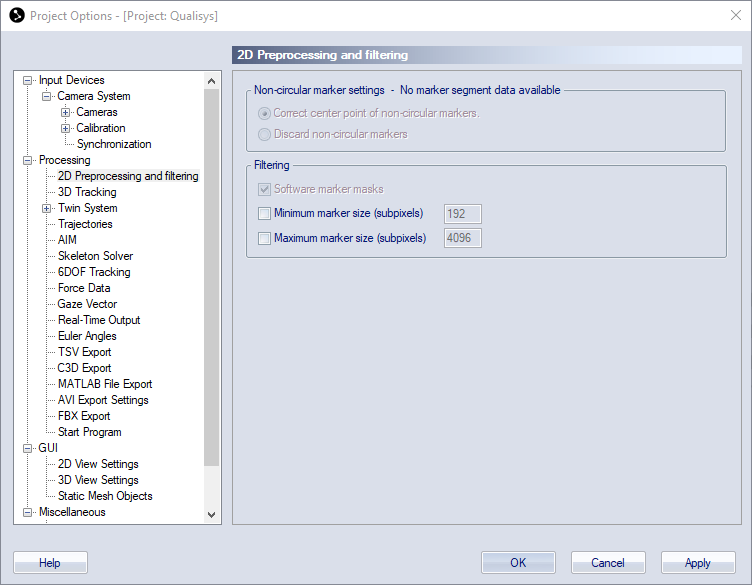Toggle Software marker masks checkbox
Viewport: 752px width, 585px height.
(x=265, y=189)
